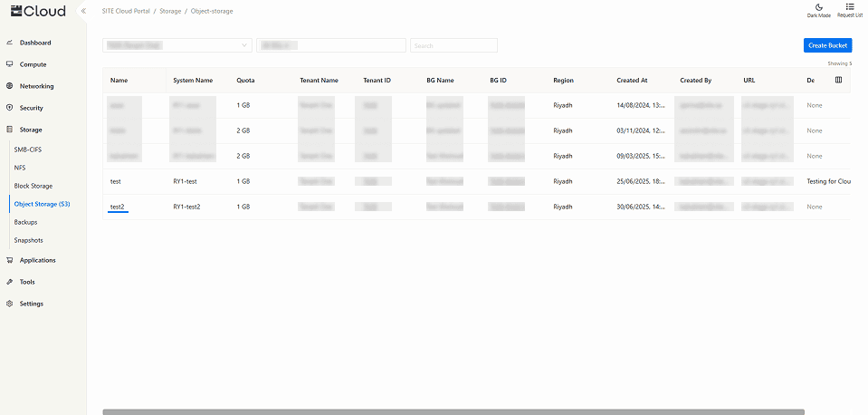
Task: Click the horizontal scrollbar at bottom
Action: tap(453, 411)
